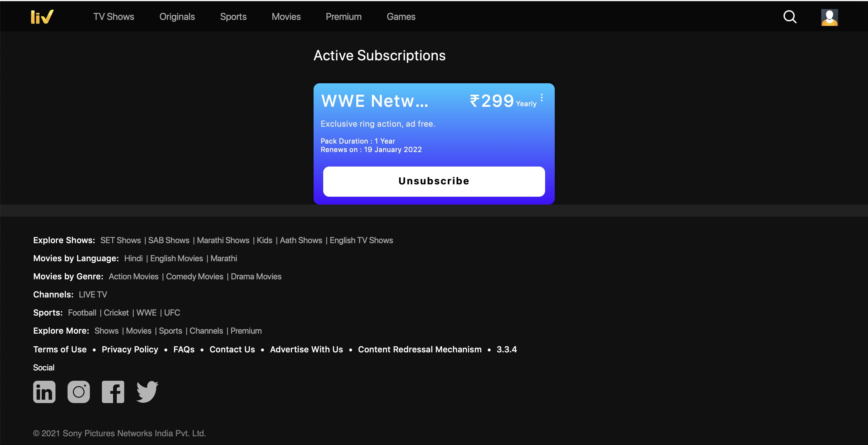868x445 pixels.
Task: Click 'Renews on : 19 January 2022' text
Action: tap(371, 150)
